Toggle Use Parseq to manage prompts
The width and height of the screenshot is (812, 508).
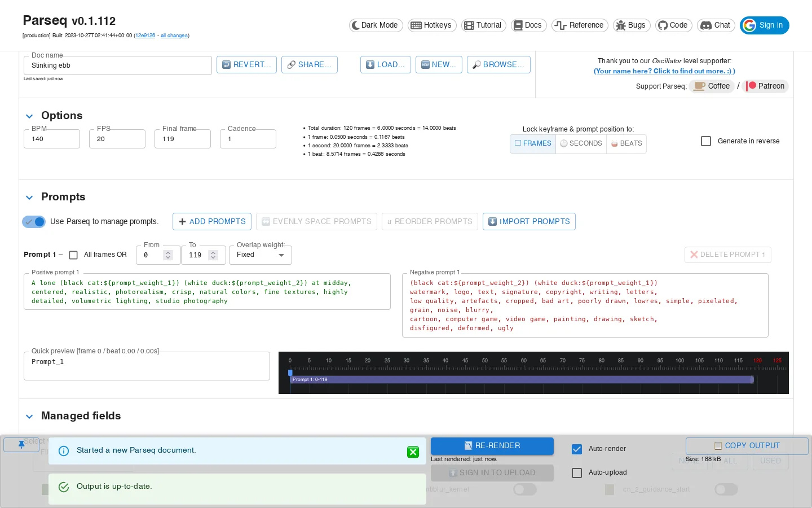tap(34, 222)
